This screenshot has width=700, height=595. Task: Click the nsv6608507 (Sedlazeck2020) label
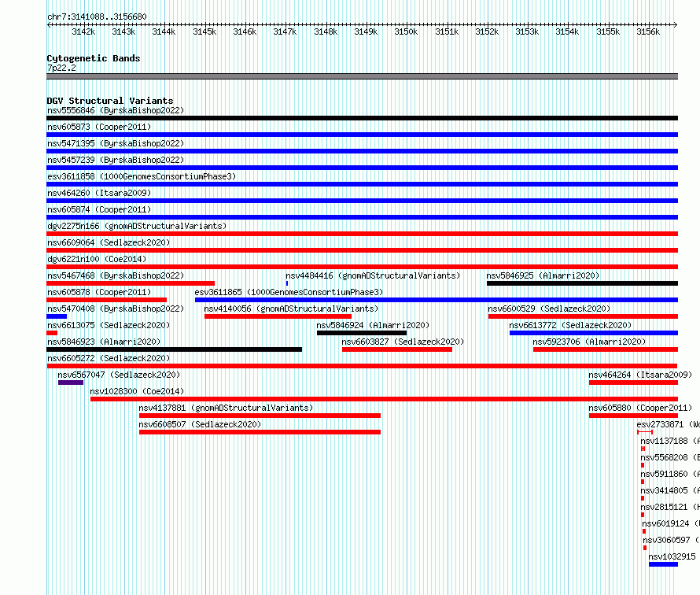click(x=200, y=424)
